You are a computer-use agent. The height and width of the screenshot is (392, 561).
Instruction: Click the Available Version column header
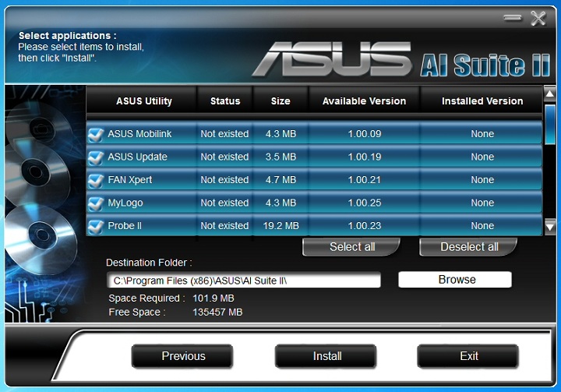364,101
